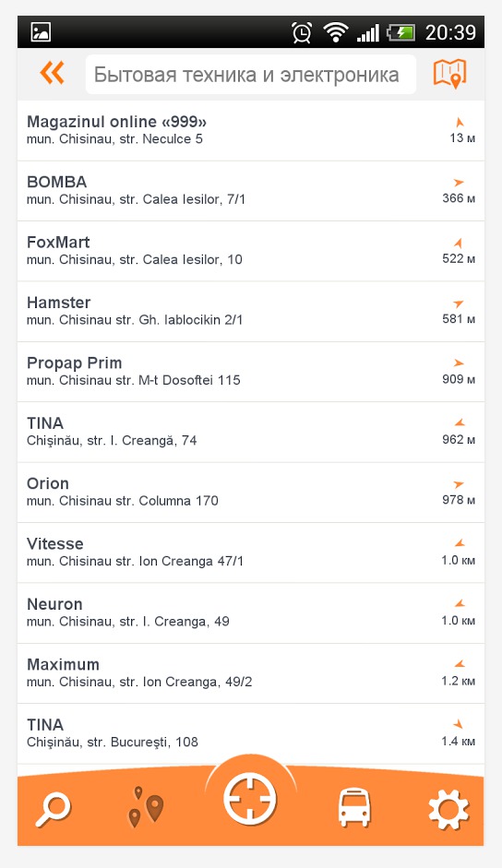Select TINA on str. București
The height and width of the screenshot is (868, 502).
[251, 734]
